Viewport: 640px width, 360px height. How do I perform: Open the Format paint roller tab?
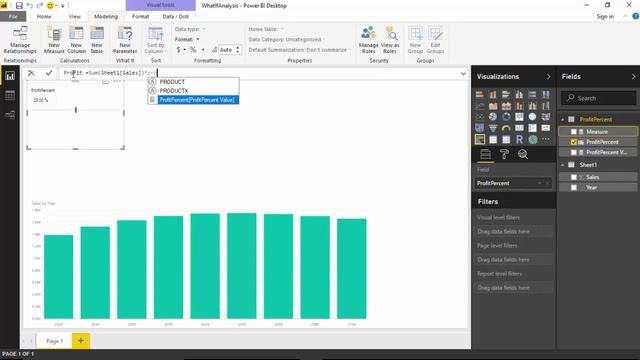click(x=504, y=154)
